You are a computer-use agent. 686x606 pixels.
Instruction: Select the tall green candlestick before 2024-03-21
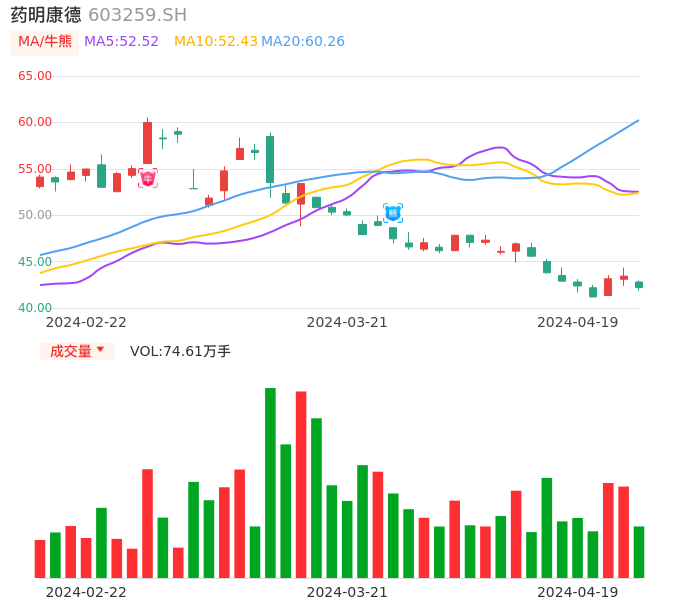270,160
